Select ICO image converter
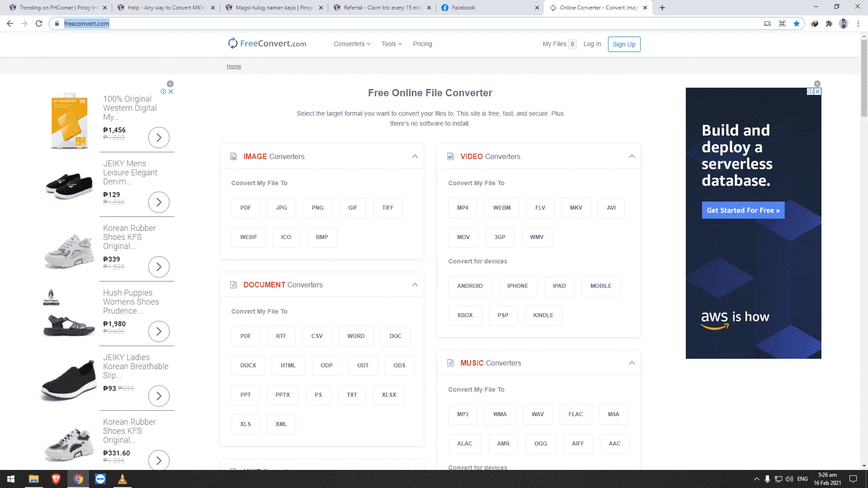Image resolution: width=868 pixels, height=488 pixels. click(286, 237)
